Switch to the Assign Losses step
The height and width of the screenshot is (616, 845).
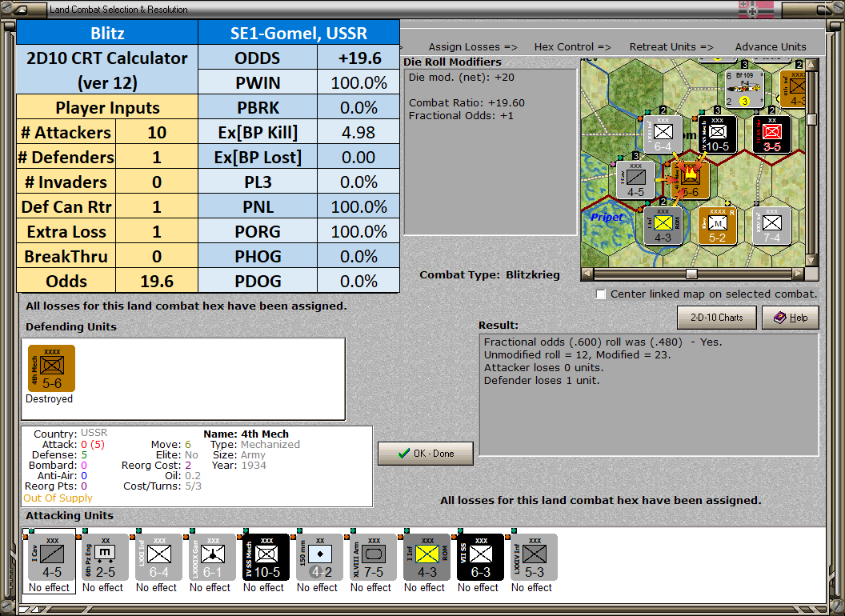point(473,47)
